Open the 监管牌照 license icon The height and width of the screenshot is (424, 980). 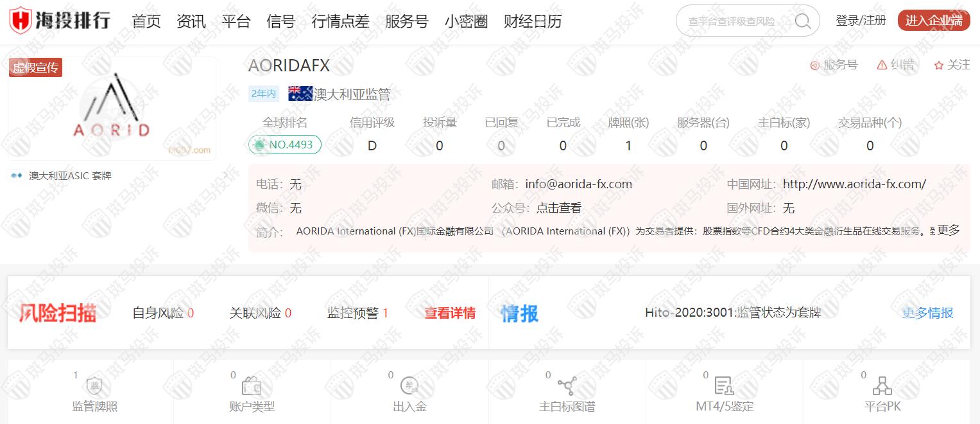[94, 386]
